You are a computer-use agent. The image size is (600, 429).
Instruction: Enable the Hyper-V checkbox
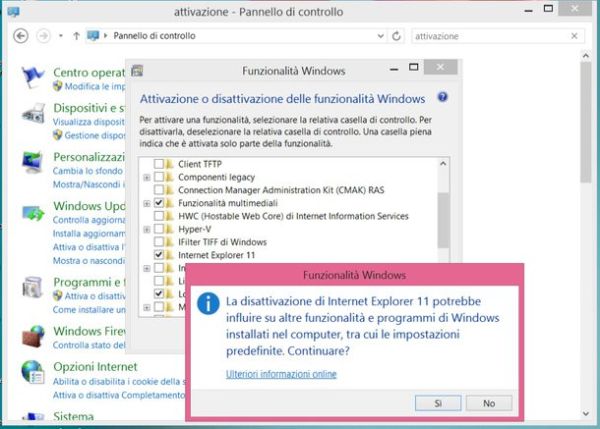[160, 229]
